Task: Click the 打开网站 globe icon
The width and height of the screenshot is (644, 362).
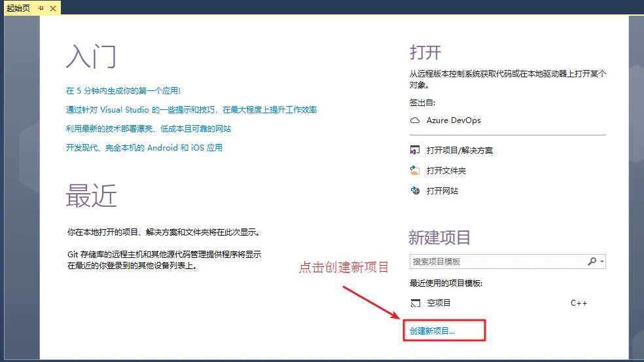Action: pyautogui.click(x=415, y=190)
